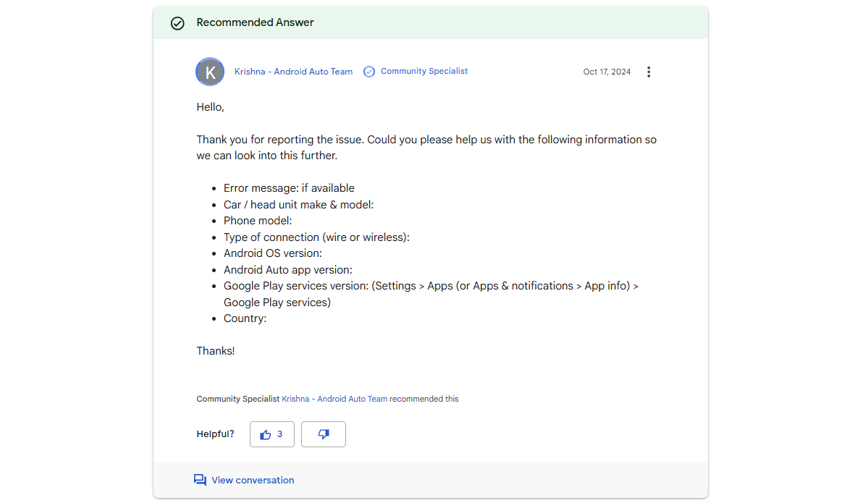Click the conversation bubbles icon

[x=200, y=481]
